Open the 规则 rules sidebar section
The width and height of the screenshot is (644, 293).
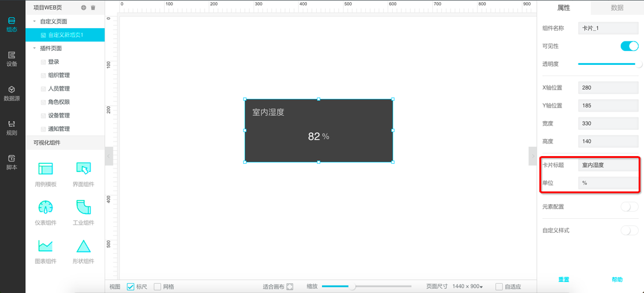click(12, 128)
